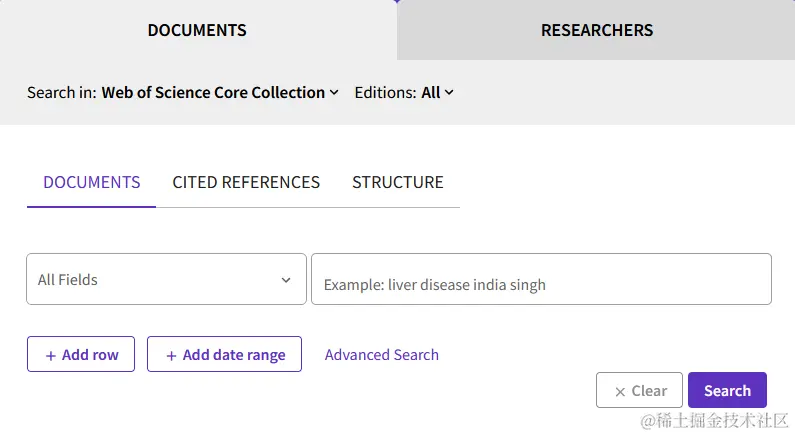795x436 pixels.
Task: Switch to the top DOCUMENTS tab
Action: pos(197,30)
